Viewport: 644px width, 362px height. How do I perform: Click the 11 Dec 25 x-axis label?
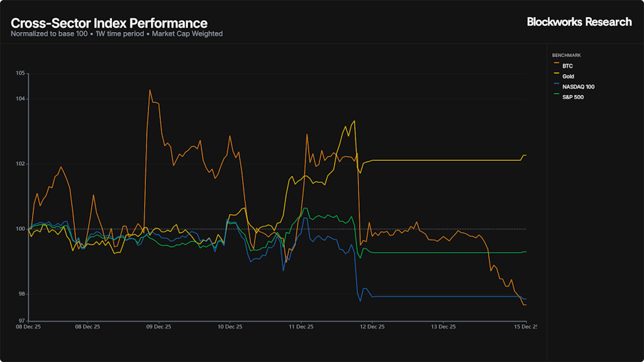pos(301,327)
